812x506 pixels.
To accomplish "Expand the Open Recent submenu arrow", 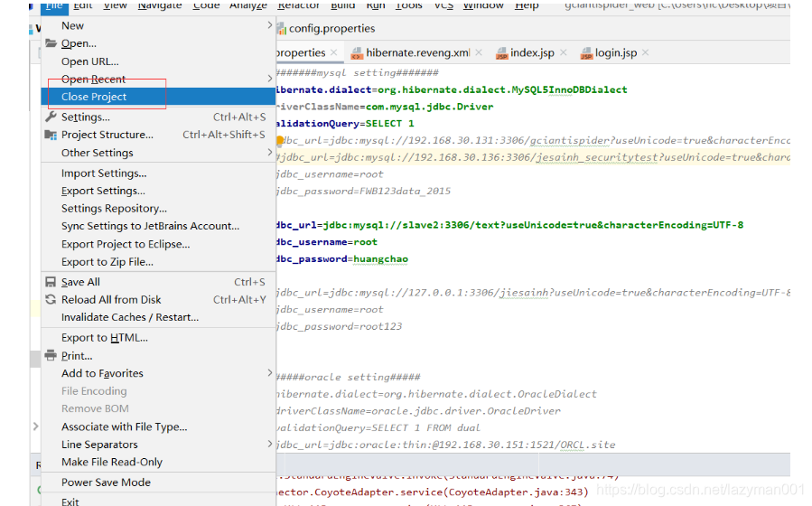I will point(270,79).
